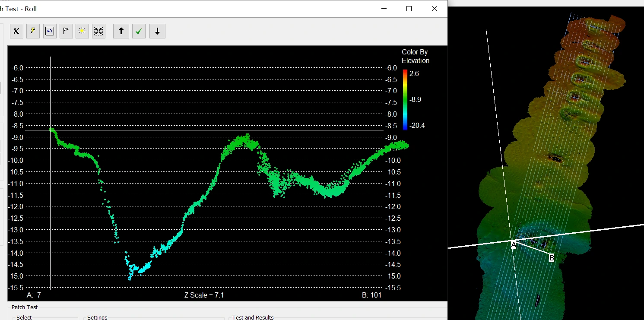Select marker B in the 3D map view
Screen dimensions: 644x320
[552, 258]
